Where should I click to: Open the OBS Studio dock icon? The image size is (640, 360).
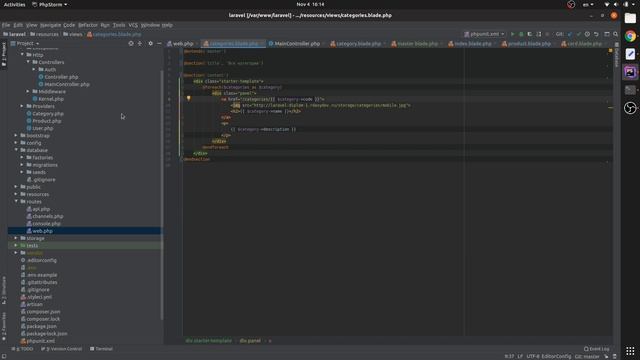[x=630, y=108]
